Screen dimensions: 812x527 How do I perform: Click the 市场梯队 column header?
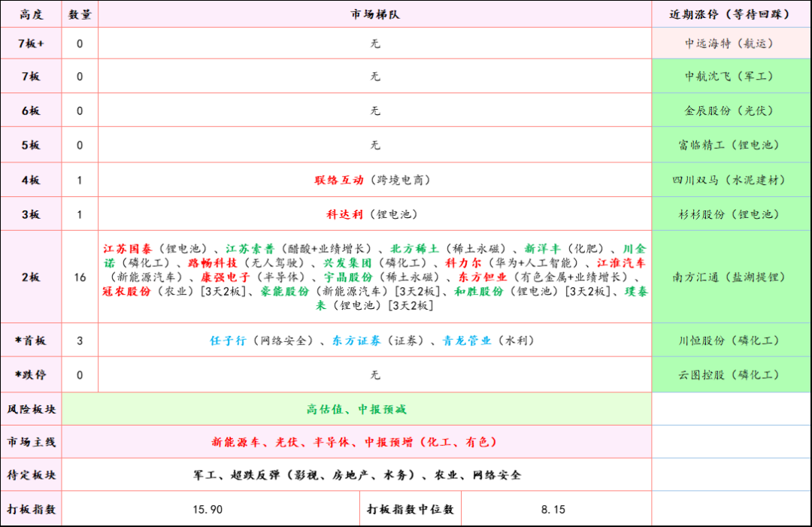click(x=375, y=14)
